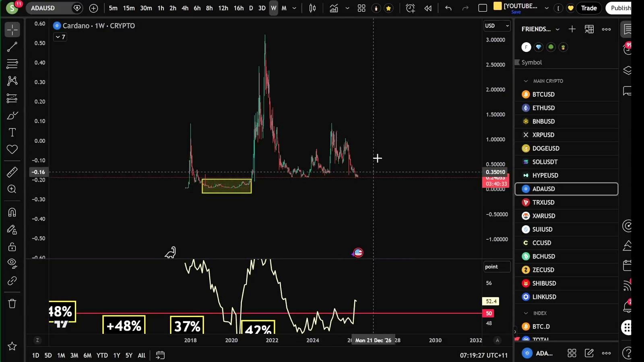The width and height of the screenshot is (644, 362).
Task: Expand the collapsed indicators legend showing 7
Action: pos(60,37)
